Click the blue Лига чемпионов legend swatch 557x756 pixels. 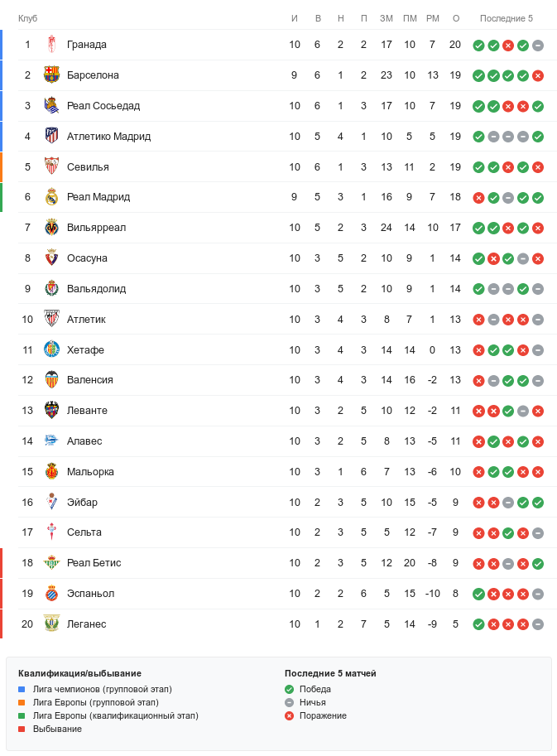point(22,689)
